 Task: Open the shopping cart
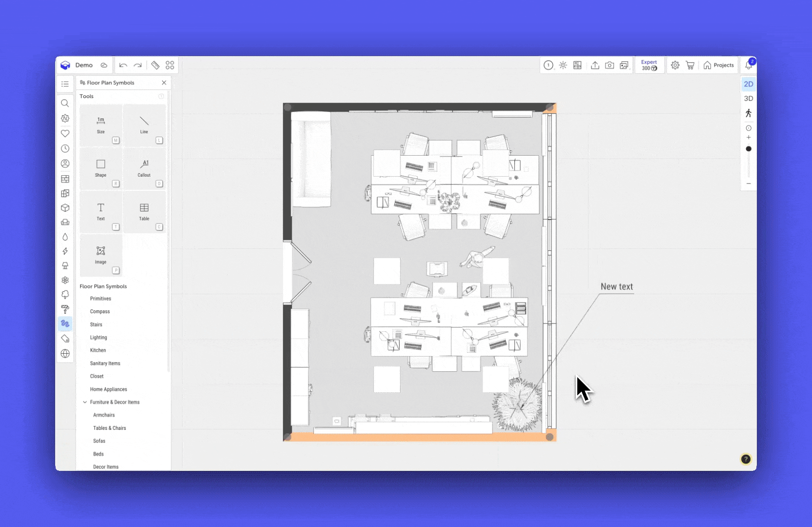pyautogui.click(x=690, y=65)
